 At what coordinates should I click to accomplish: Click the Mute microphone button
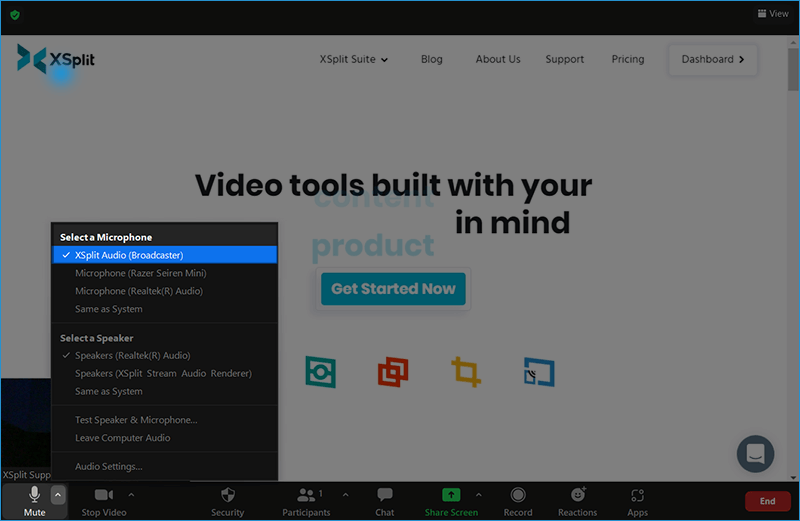pyautogui.click(x=34, y=501)
